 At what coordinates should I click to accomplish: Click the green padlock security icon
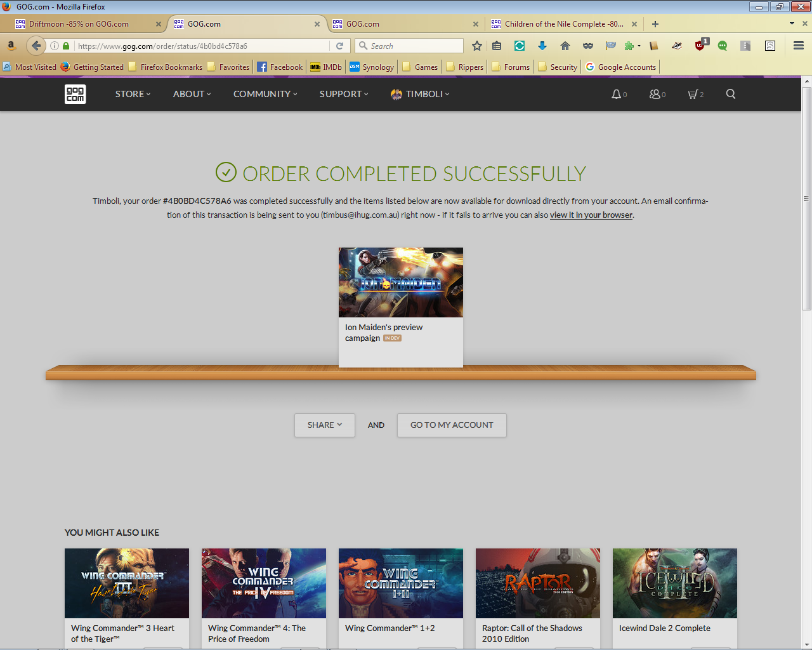tap(66, 46)
